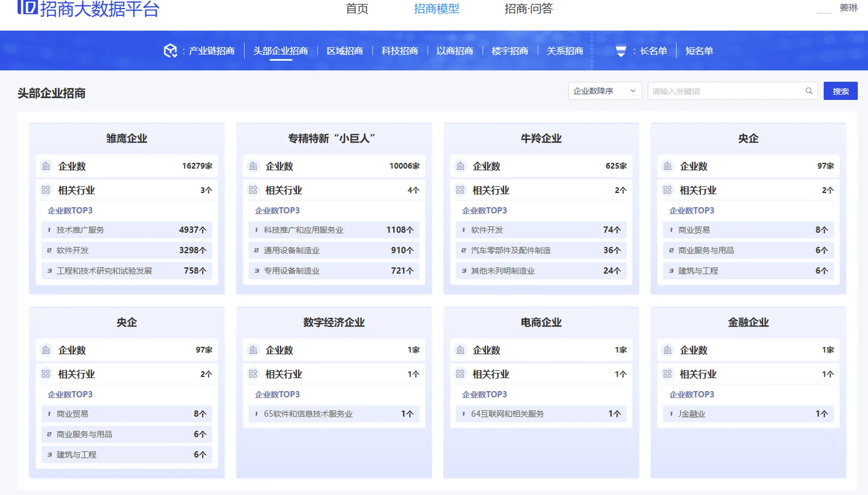Open the 短名单 list
Image resolution: width=868 pixels, height=495 pixels.
(x=699, y=51)
